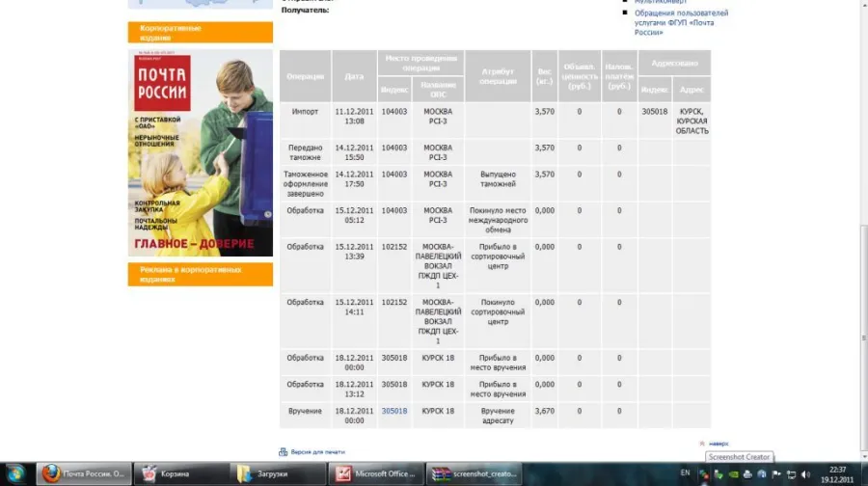The height and width of the screenshot is (486, 868).
Task: Click the Screenshot Creator tray icon
Action: (704, 474)
